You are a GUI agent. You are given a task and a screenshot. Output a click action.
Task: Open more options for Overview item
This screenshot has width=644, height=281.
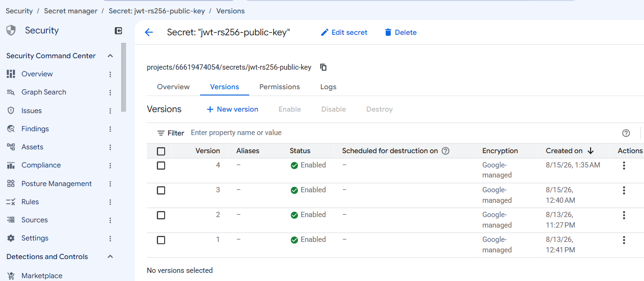point(110,74)
